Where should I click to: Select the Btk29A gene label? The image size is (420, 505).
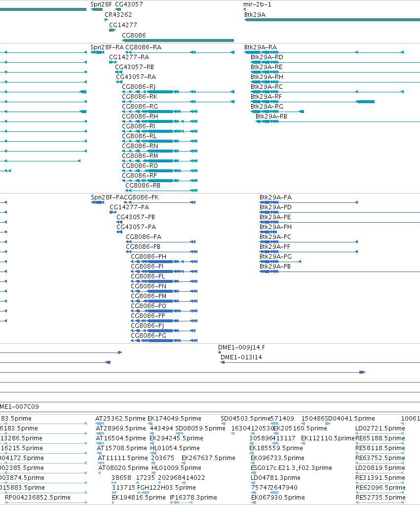coord(255,14)
